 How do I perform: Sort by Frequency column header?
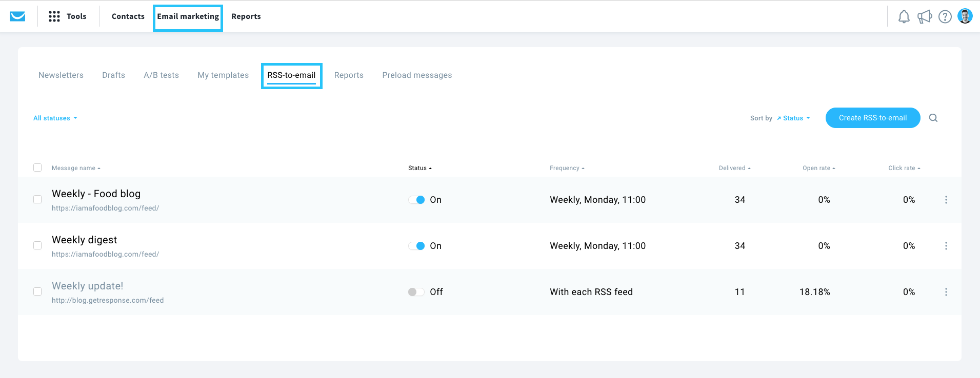tap(567, 168)
